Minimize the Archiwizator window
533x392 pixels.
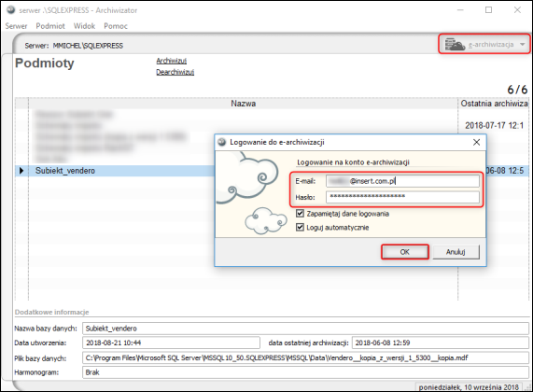pyautogui.click(x=460, y=10)
